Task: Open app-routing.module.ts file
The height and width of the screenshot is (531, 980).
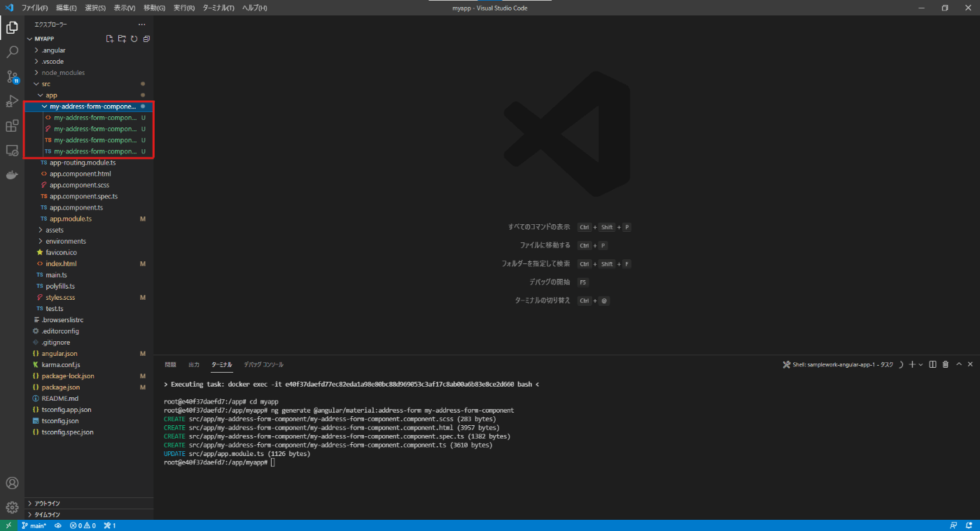Action: [x=90, y=163]
